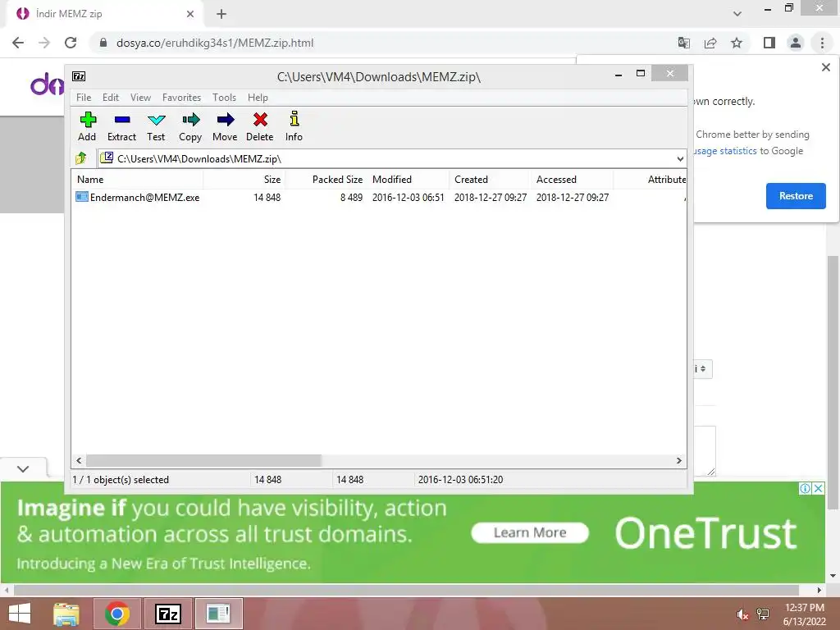Screen dimensions: 840x630
Task: Select the Copy toolbar icon in 7-Zip
Action: (x=190, y=127)
